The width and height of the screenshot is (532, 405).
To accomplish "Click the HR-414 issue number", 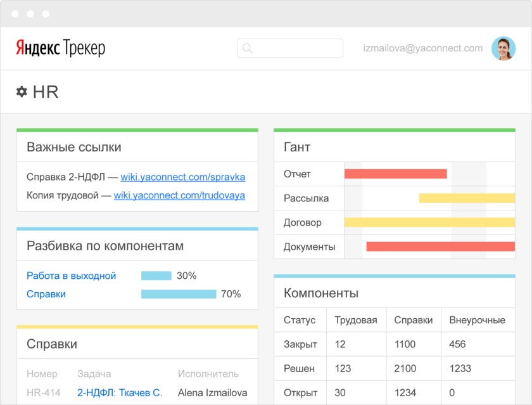I will click(x=44, y=392).
